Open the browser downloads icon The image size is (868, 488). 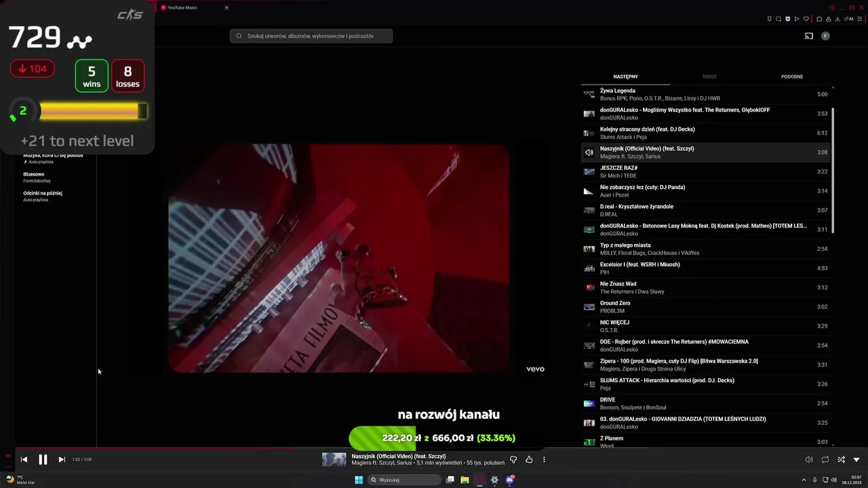pyautogui.click(x=837, y=19)
